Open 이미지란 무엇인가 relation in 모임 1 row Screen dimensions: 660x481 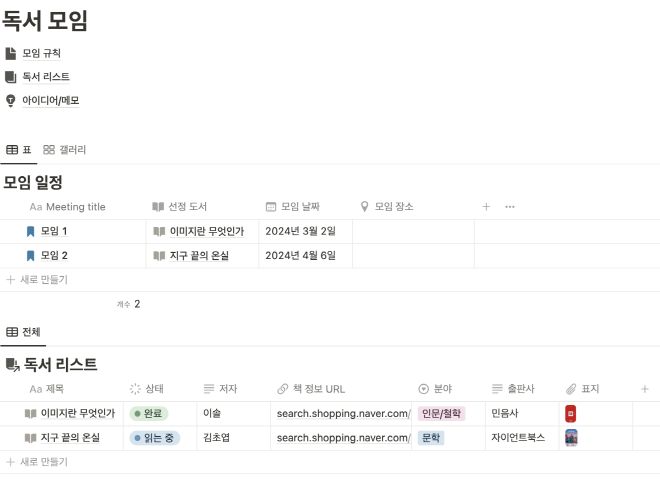click(x=207, y=231)
